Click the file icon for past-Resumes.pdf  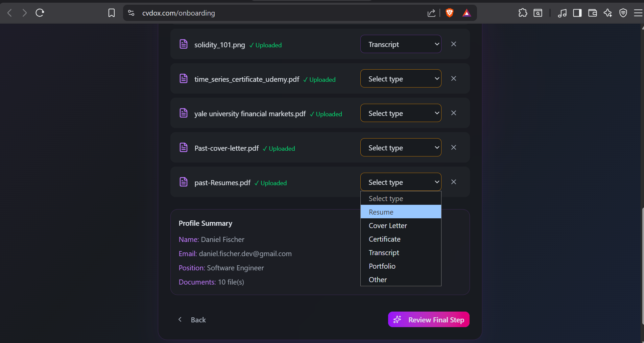click(184, 182)
